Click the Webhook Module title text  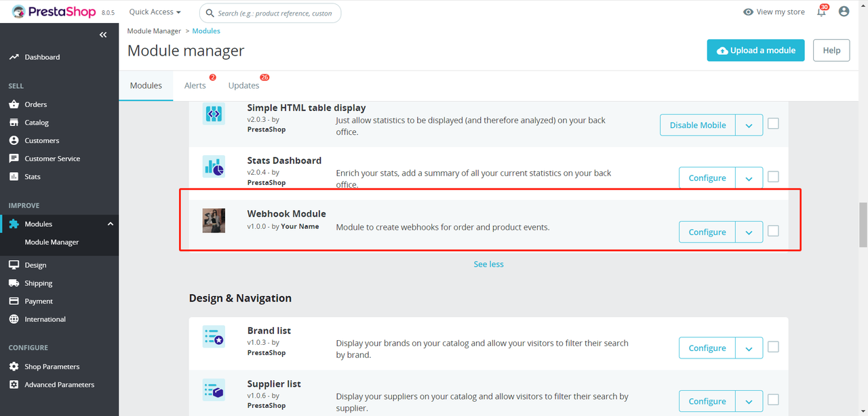(x=286, y=214)
